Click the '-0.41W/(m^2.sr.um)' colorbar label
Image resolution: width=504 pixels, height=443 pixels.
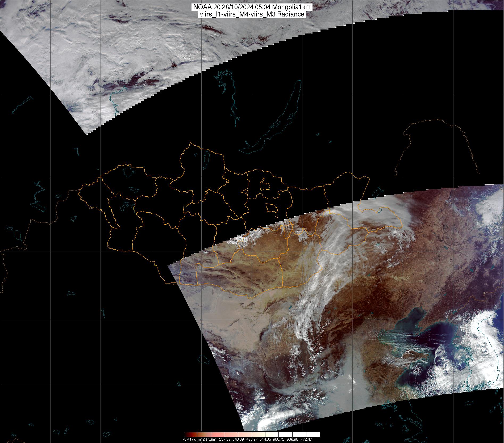pos(199,439)
